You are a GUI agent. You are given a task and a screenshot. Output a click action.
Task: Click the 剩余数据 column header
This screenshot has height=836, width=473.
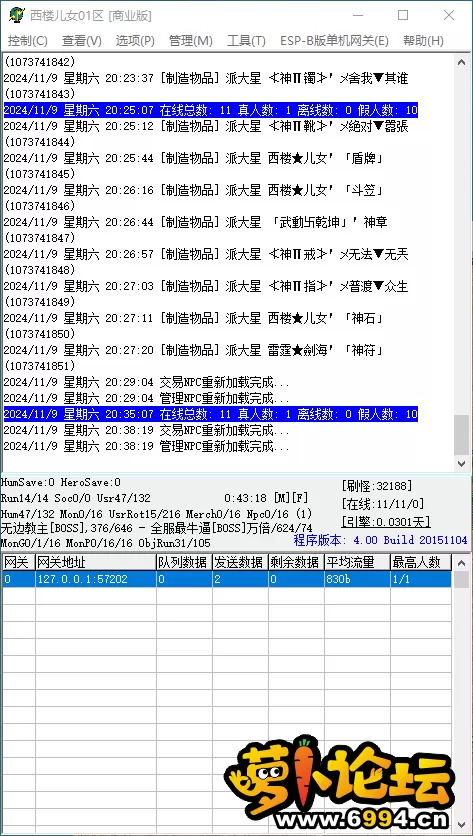coord(296,562)
